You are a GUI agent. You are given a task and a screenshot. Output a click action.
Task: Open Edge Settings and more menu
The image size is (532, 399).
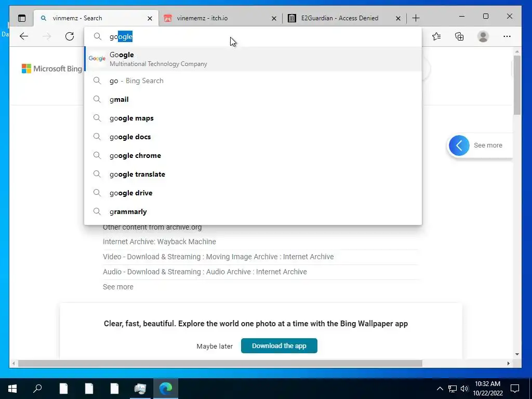click(507, 36)
